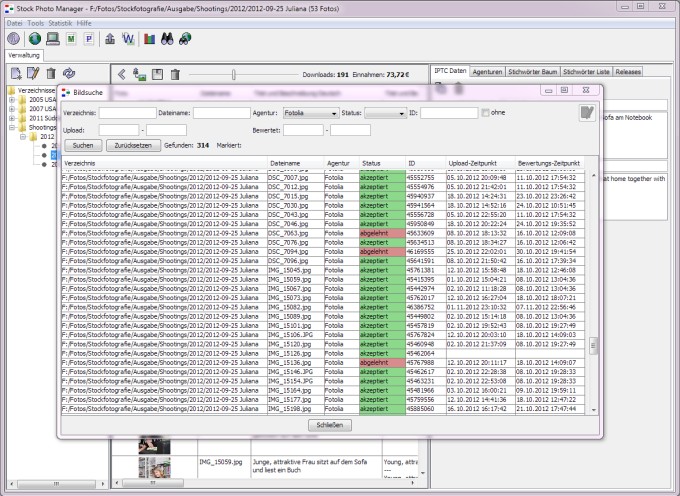Open the bar chart statistics icon
This screenshot has width=680, height=496.
pos(150,39)
